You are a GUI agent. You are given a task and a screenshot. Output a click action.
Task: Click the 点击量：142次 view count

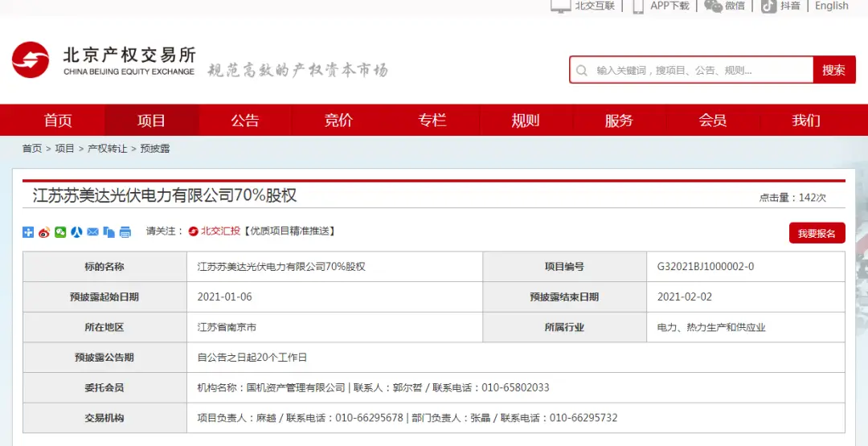792,198
